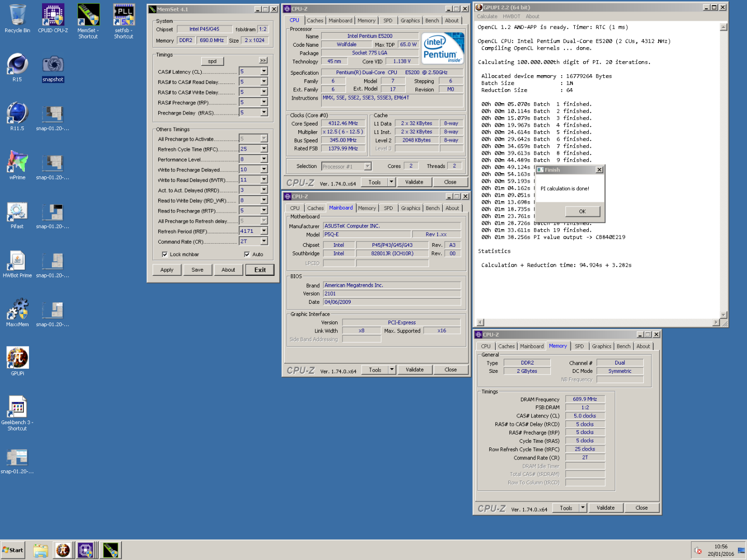This screenshot has width=747, height=560.
Task: Click the Core Speed 4312.46 MHz field
Action: click(343, 123)
